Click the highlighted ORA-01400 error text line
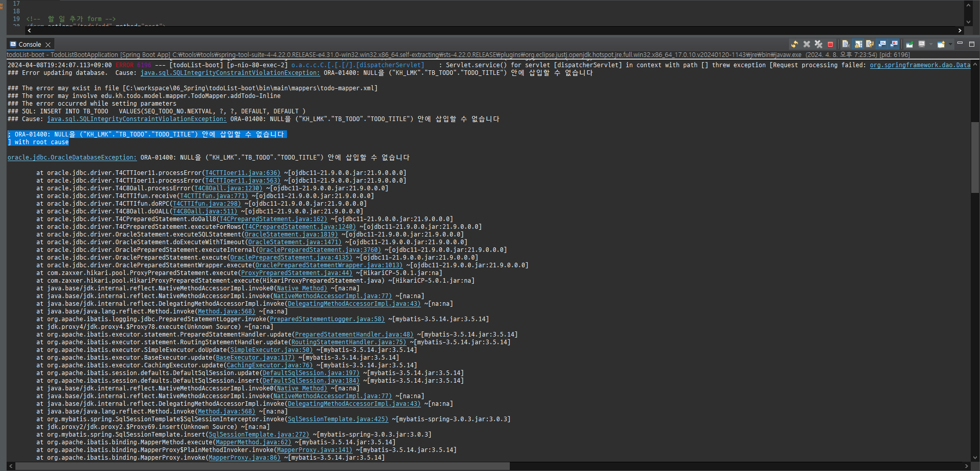The width and height of the screenshot is (980, 471). click(x=147, y=134)
